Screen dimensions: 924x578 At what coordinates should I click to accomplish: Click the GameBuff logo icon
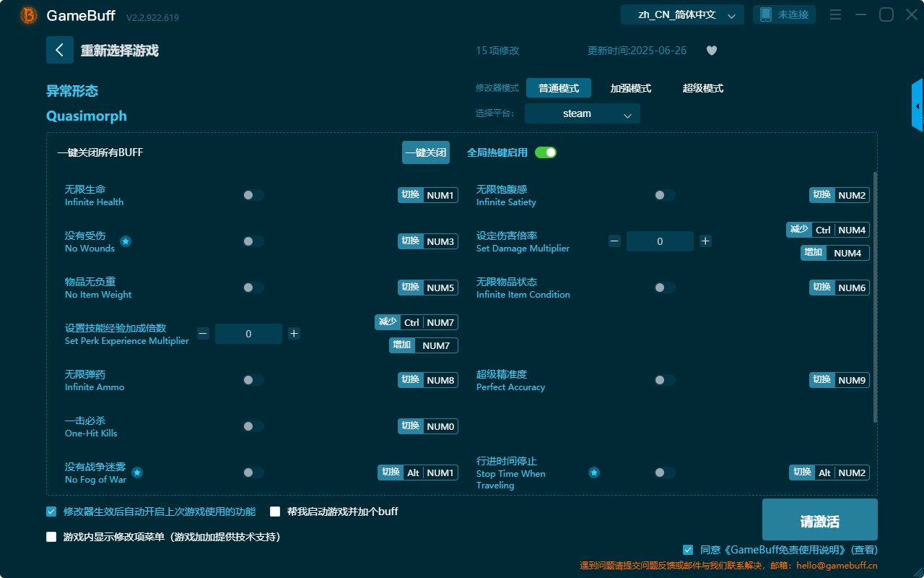click(x=29, y=15)
